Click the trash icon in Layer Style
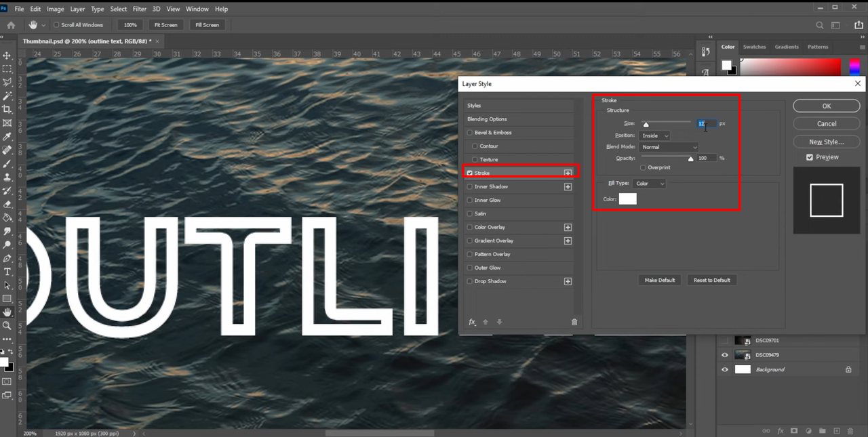Viewport: 868px width, 437px height. click(x=574, y=322)
